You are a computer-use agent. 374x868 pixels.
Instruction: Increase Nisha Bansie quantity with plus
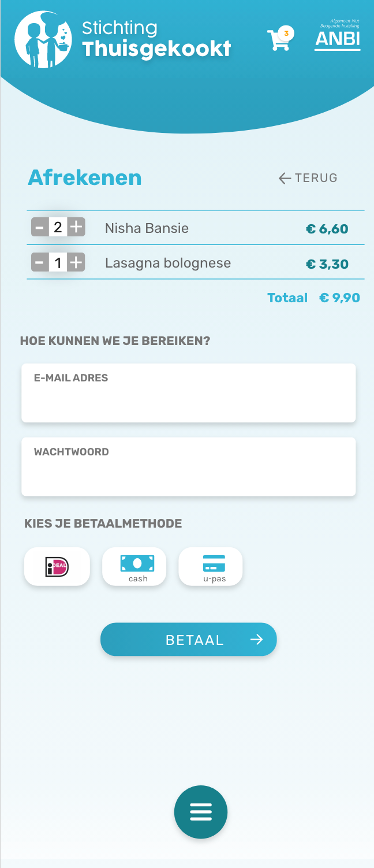(76, 228)
